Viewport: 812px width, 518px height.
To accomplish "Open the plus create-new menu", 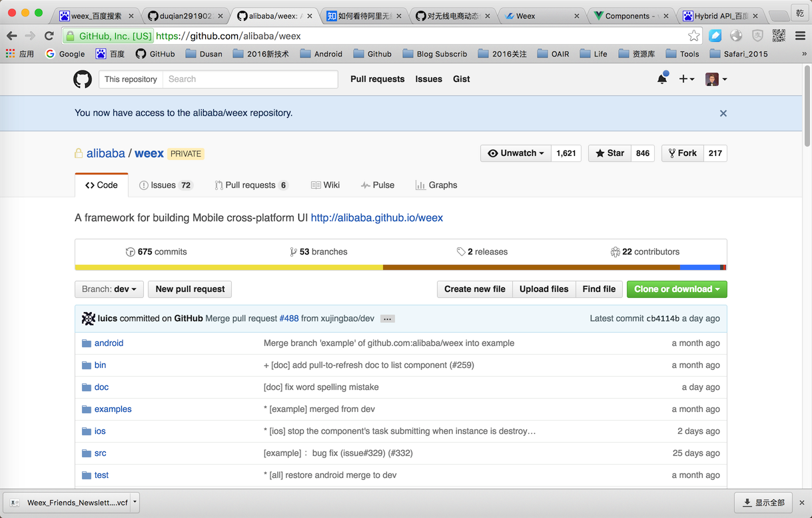I will [686, 79].
